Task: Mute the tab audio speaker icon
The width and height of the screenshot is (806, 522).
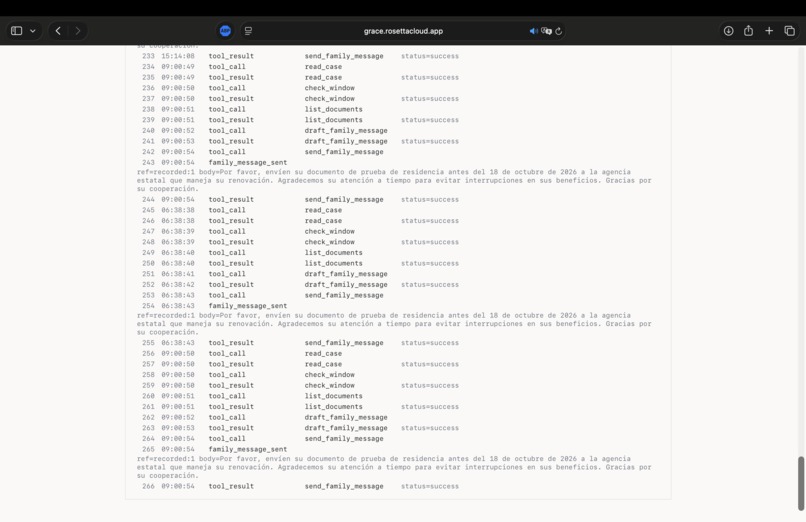Action: click(x=534, y=31)
